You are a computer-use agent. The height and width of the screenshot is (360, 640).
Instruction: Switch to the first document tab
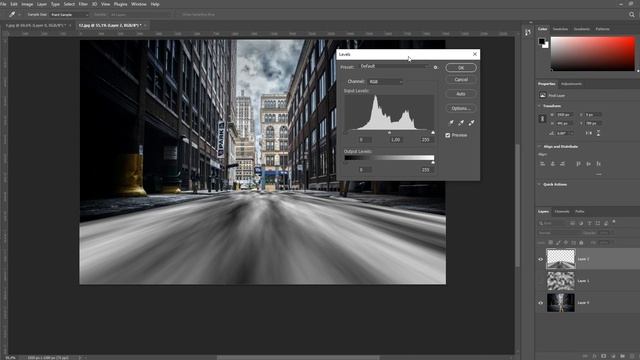36,25
